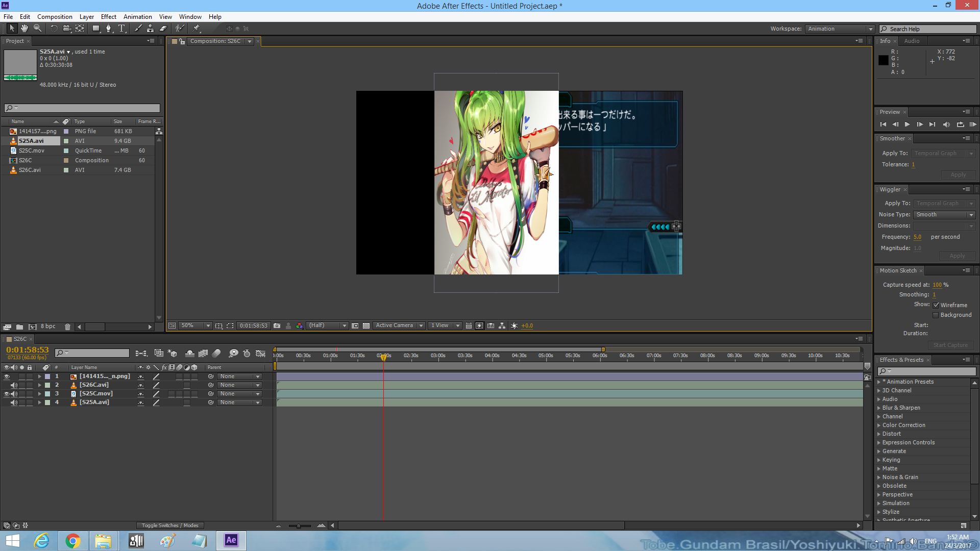This screenshot has width=980, height=551.
Task: Select the Hand tool
Action: pos(24,29)
